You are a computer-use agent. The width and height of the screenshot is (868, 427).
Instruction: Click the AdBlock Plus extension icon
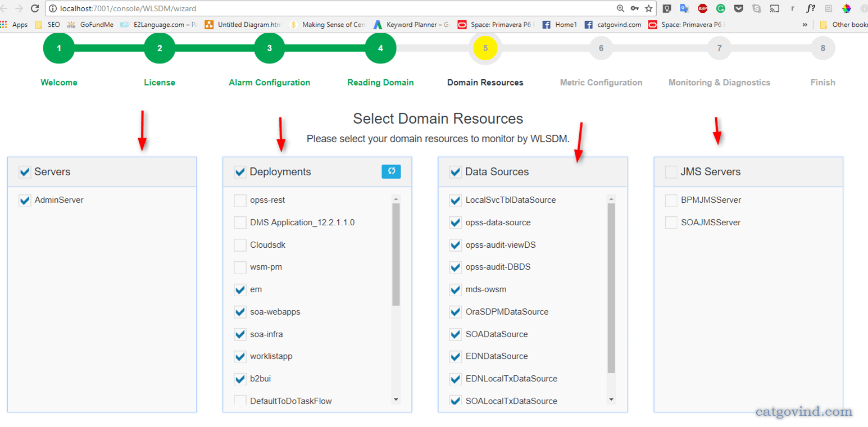[703, 8]
